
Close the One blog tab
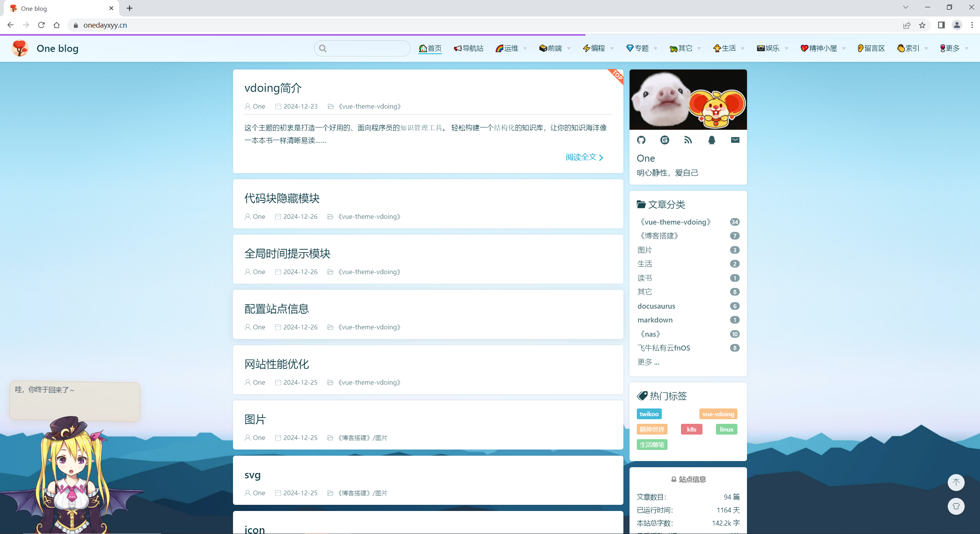[111, 8]
